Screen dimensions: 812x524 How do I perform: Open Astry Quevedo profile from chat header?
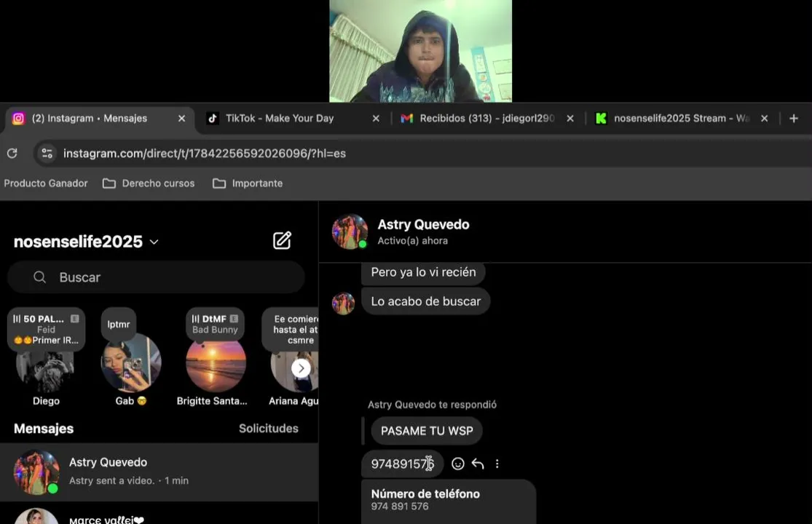[x=423, y=224]
